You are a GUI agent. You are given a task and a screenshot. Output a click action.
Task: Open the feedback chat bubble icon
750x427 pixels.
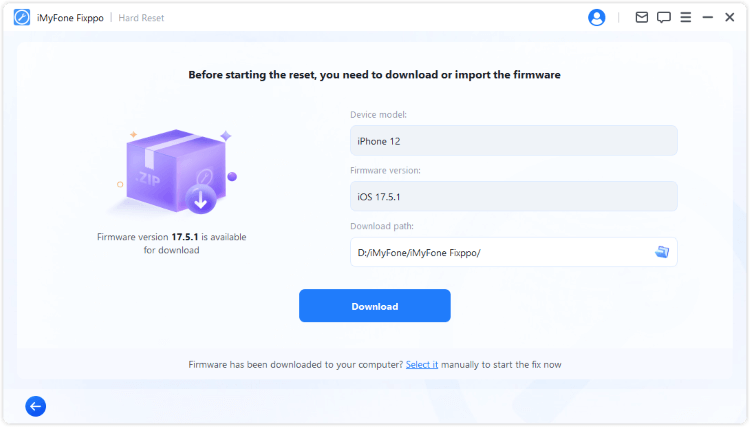(664, 18)
